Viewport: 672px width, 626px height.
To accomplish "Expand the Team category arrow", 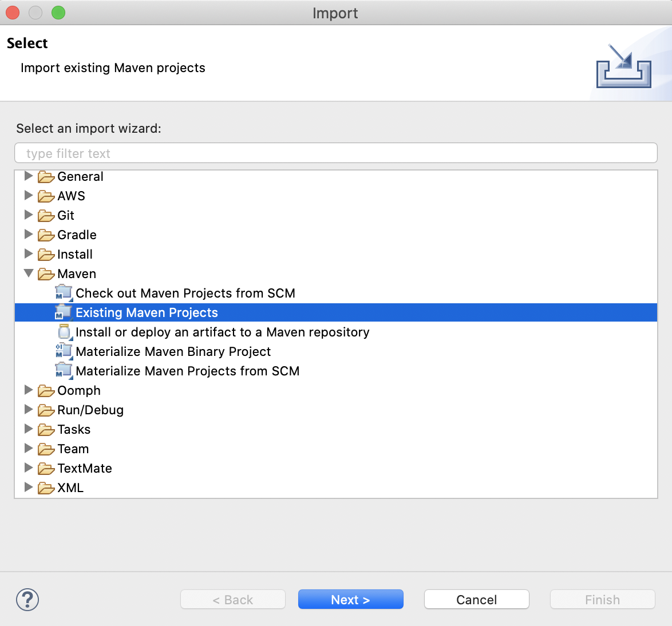I will (28, 448).
